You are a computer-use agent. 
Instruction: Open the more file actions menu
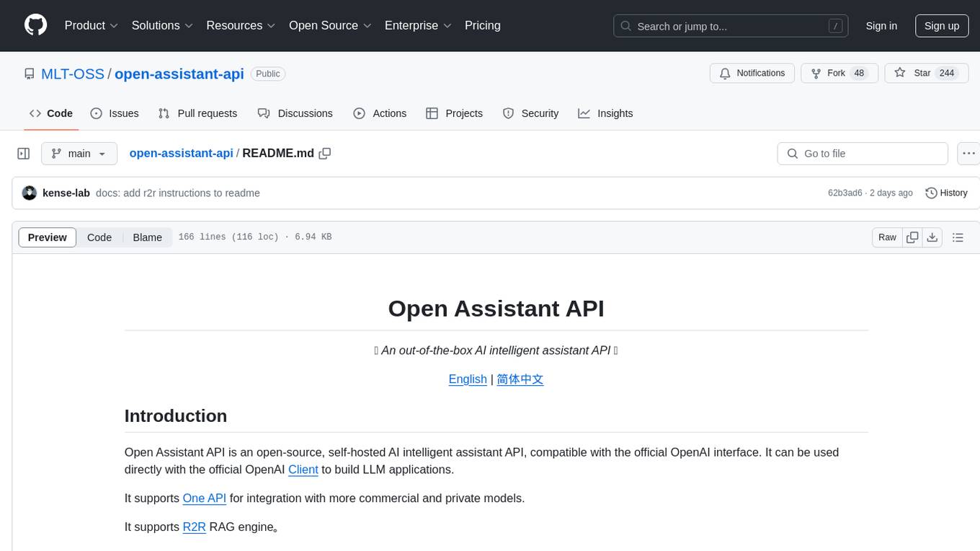click(968, 154)
